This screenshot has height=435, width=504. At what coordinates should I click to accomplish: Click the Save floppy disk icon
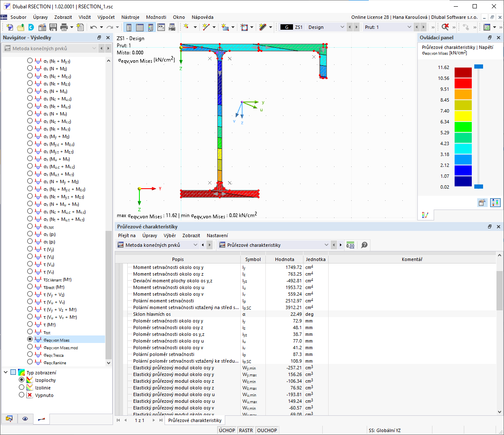(53, 27)
